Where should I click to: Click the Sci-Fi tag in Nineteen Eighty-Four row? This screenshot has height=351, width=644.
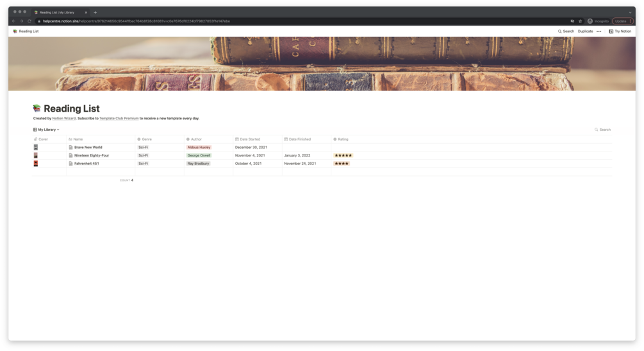(144, 155)
